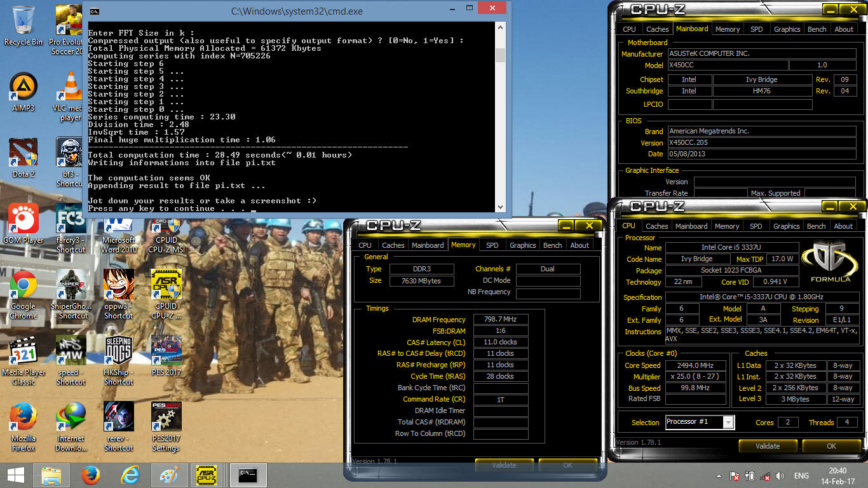
Task: Open the Processor #1 selection dropdown
Action: [x=729, y=422]
